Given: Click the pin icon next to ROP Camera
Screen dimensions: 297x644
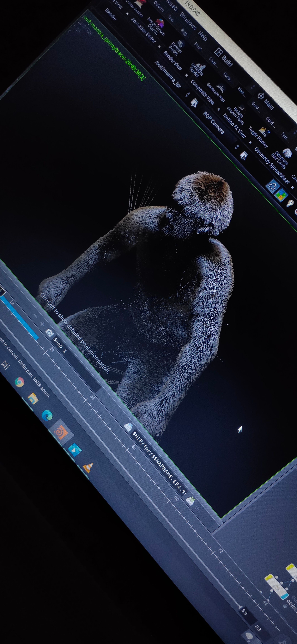Looking at the screenshot, I should [x=244, y=156].
